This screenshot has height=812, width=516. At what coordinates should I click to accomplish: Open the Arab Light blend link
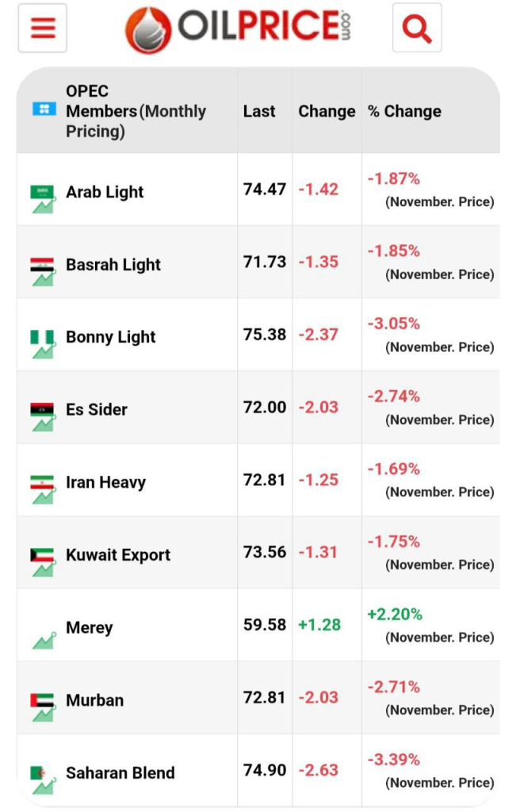click(x=105, y=192)
